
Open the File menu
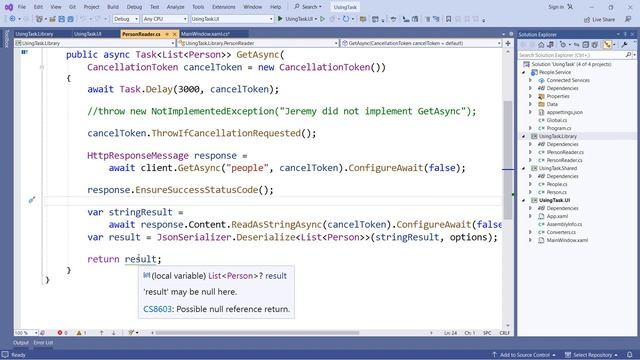(22, 7)
